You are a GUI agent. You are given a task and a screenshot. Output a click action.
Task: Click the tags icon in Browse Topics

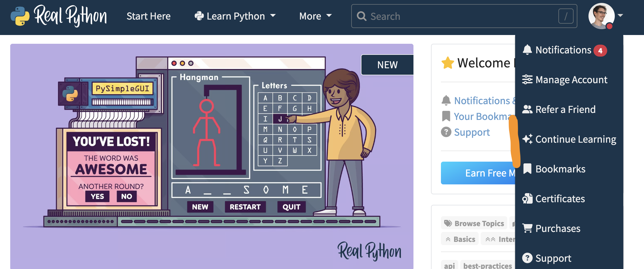pos(448,223)
